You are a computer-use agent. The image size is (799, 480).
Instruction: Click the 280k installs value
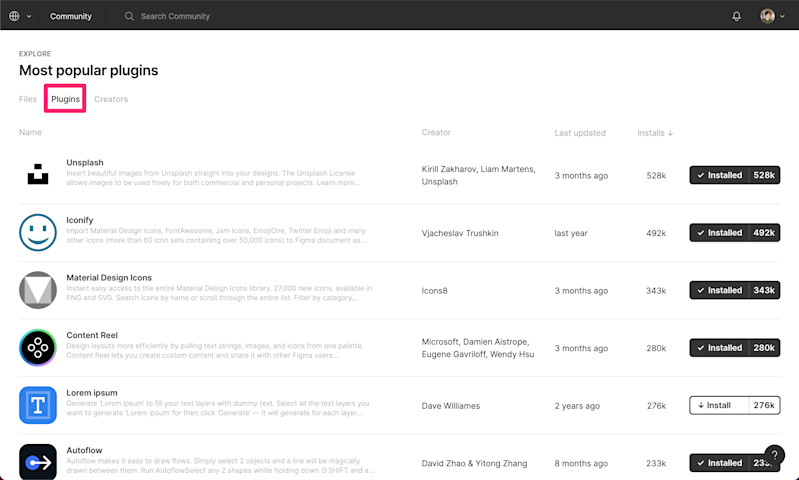[x=656, y=348]
